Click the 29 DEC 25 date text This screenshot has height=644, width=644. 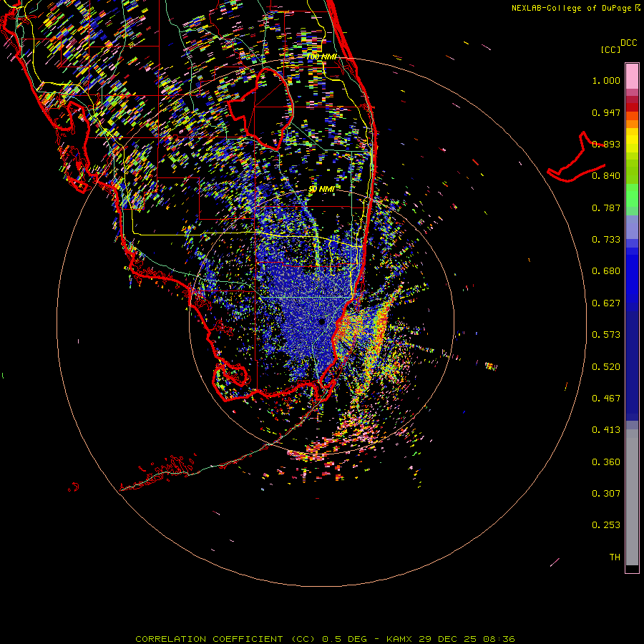447,639
